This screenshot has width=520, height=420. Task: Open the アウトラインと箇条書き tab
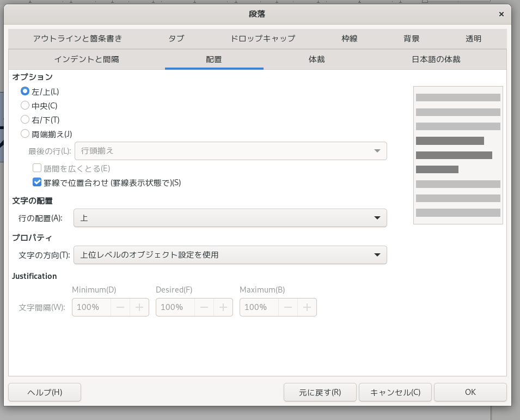[x=77, y=38]
